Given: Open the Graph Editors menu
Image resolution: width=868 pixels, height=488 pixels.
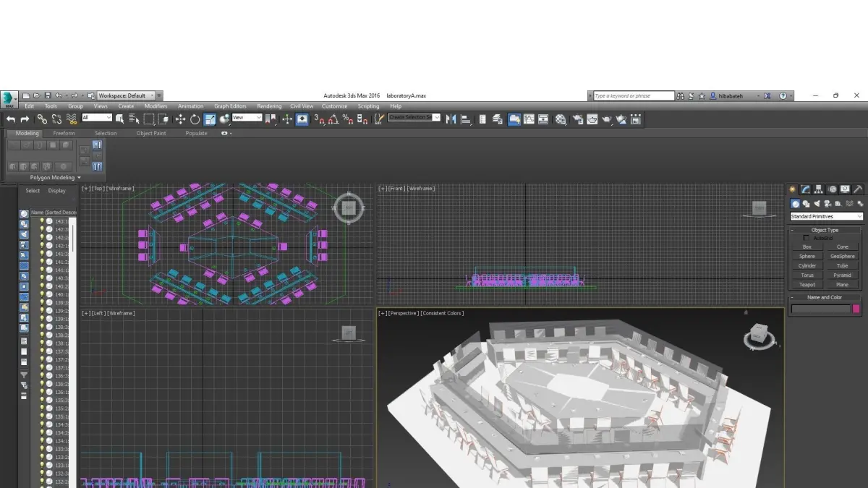Looking at the screenshot, I should pos(230,106).
